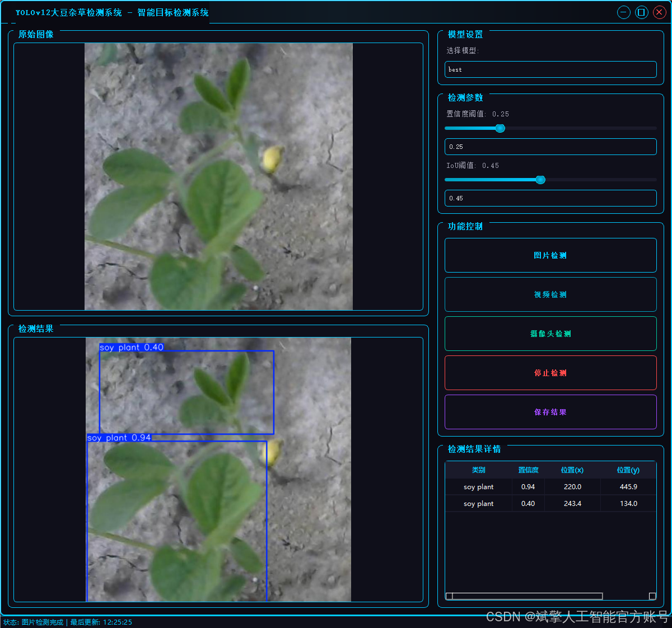672x628 pixels.
Task: Open the 选择模型 dropdown showing best
Action: 550,69
